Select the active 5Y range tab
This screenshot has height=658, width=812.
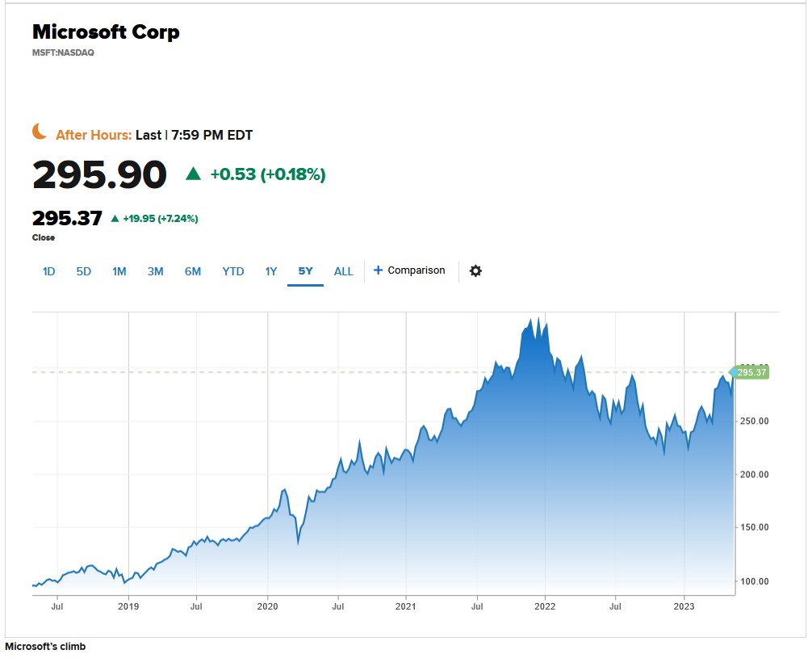(x=306, y=271)
